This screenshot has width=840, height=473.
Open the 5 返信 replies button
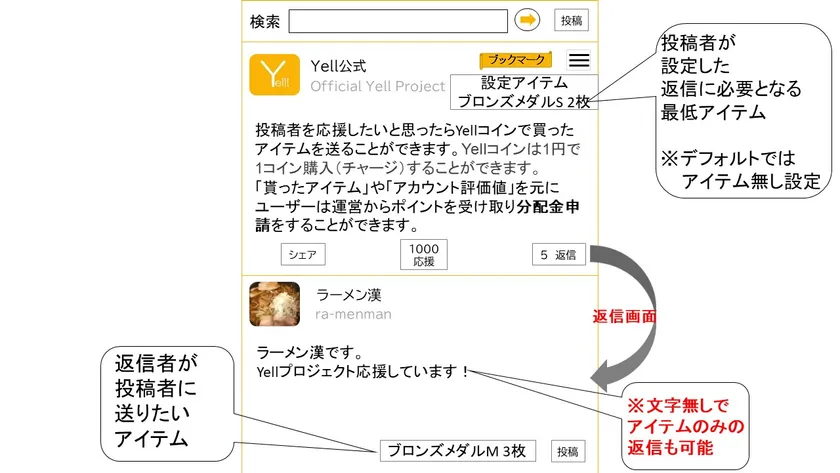pyautogui.click(x=559, y=254)
